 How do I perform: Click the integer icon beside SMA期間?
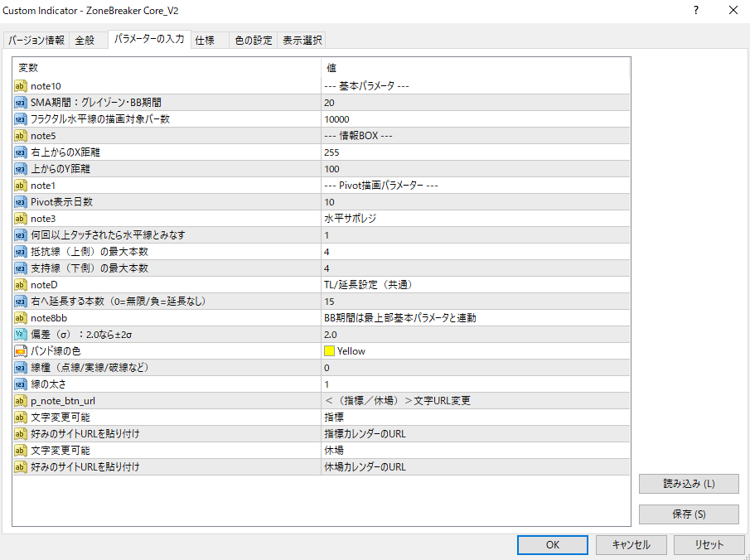21,103
